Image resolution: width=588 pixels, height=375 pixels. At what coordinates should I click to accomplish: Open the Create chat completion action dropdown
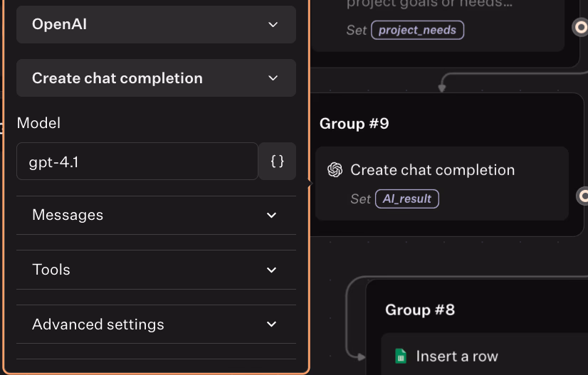click(x=156, y=78)
